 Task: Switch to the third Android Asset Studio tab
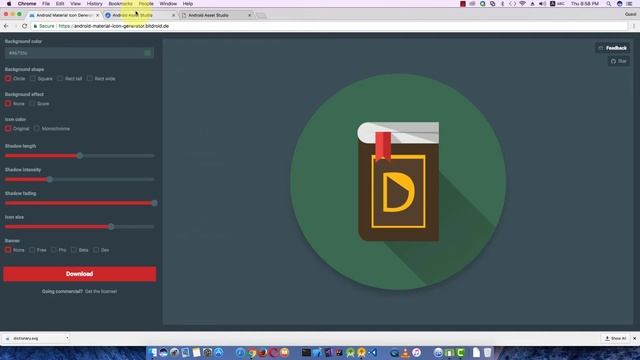point(216,15)
